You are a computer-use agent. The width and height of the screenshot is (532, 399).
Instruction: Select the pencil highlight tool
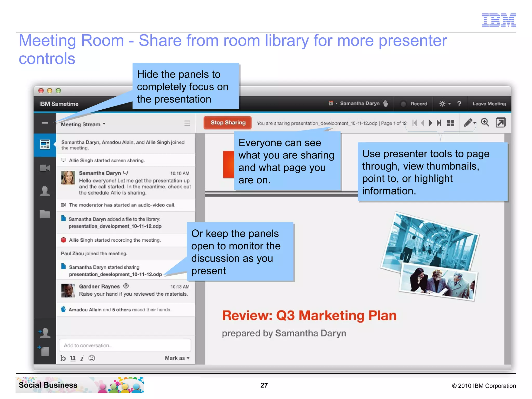pos(468,123)
